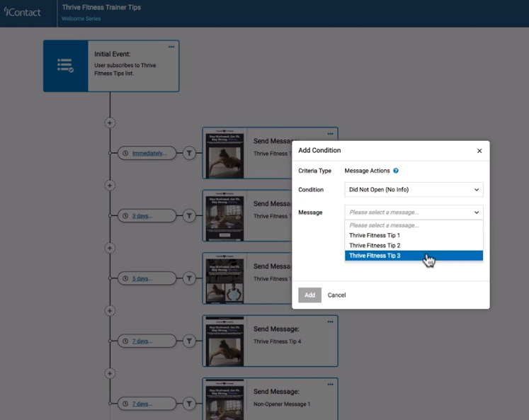Open the Message dropdown field
Viewport: 529px width, 420px height.
[414, 212]
